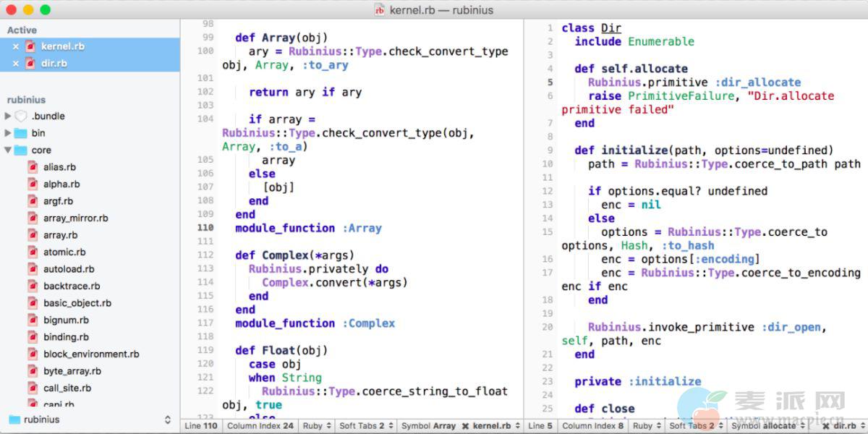Open atomic.rb from the file tree
The height and width of the screenshot is (434, 868).
pyautogui.click(x=64, y=252)
